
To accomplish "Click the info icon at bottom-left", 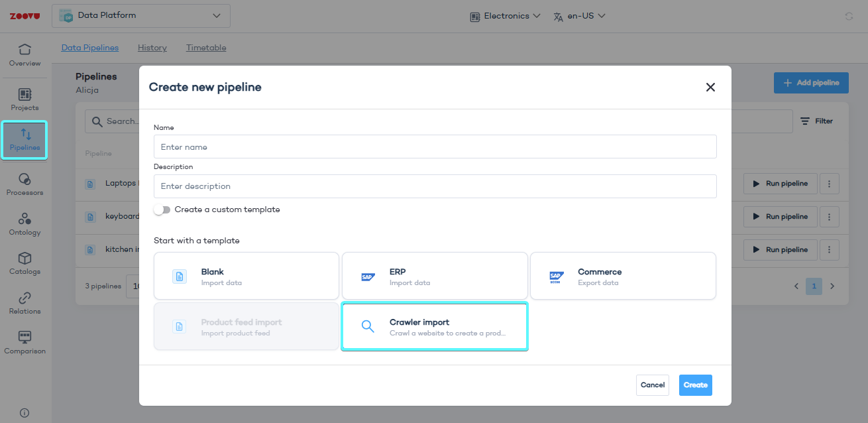I will pos(25,412).
